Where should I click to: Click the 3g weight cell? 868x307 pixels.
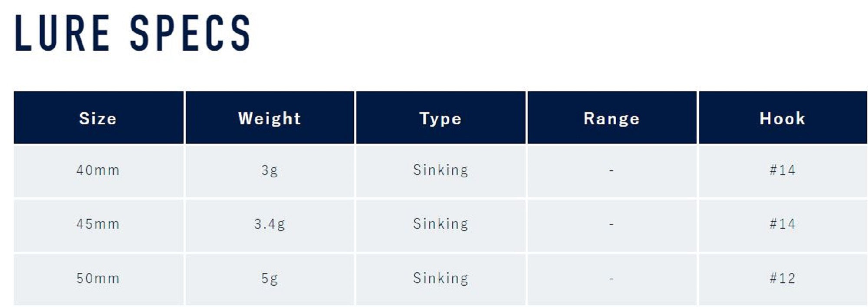tap(270, 170)
